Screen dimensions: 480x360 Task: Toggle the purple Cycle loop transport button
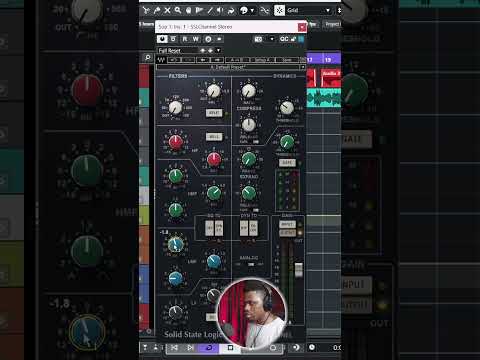click(x=209, y=348)
